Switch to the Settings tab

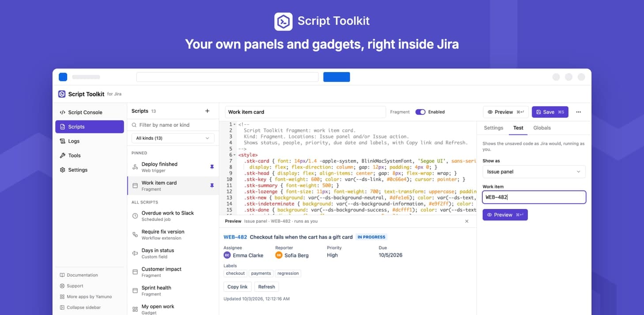pos(493,128)
